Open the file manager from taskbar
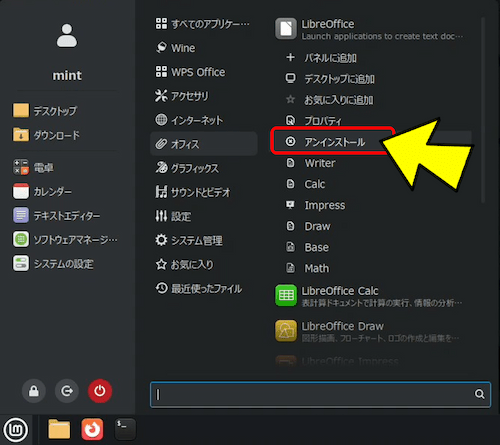 59,429
